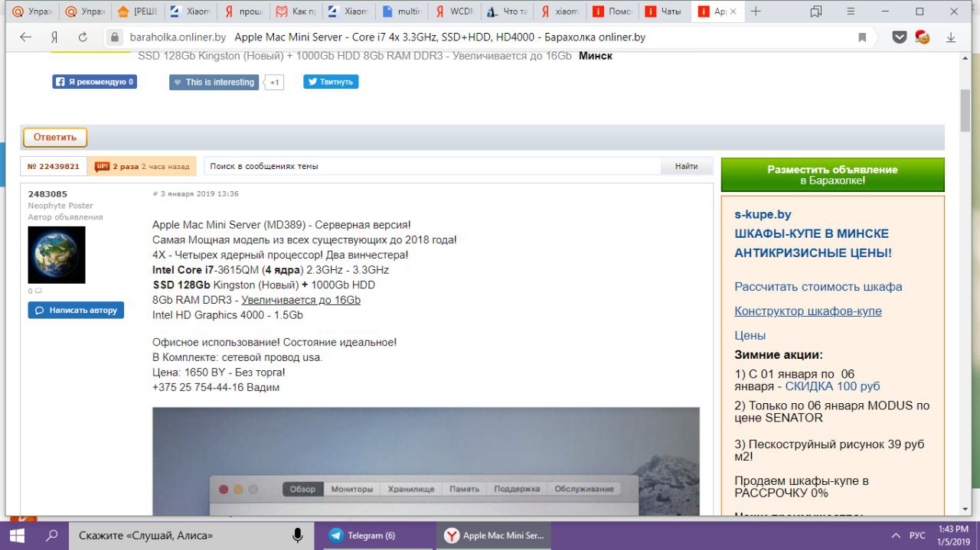Switch to the [РЕШЕ tab

click(138, 12)
